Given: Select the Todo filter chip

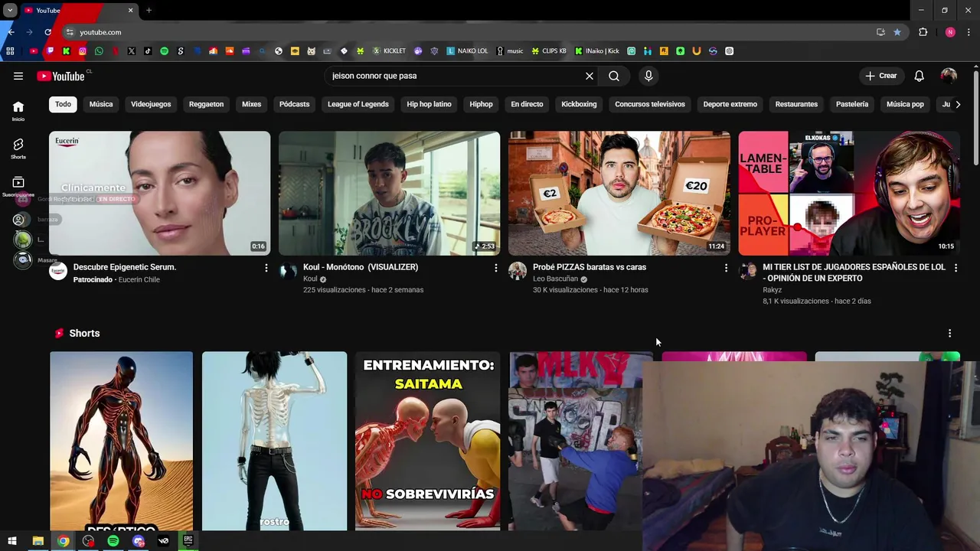Looking at the screenshot, I should (x=63, y=104).
